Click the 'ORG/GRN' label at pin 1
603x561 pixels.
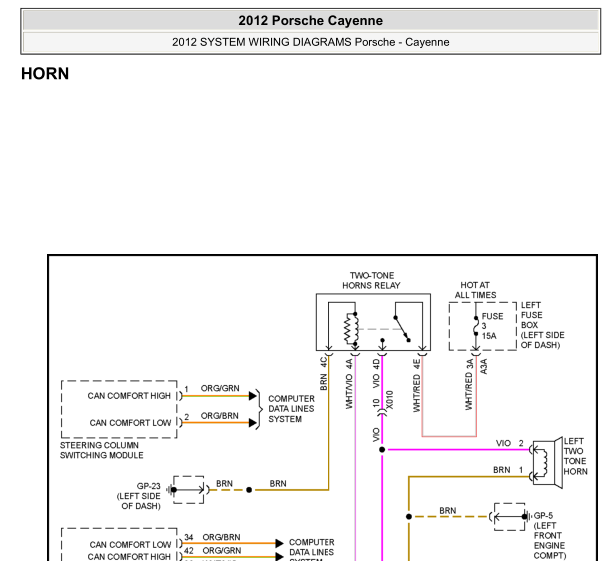(x=220, y=388)
